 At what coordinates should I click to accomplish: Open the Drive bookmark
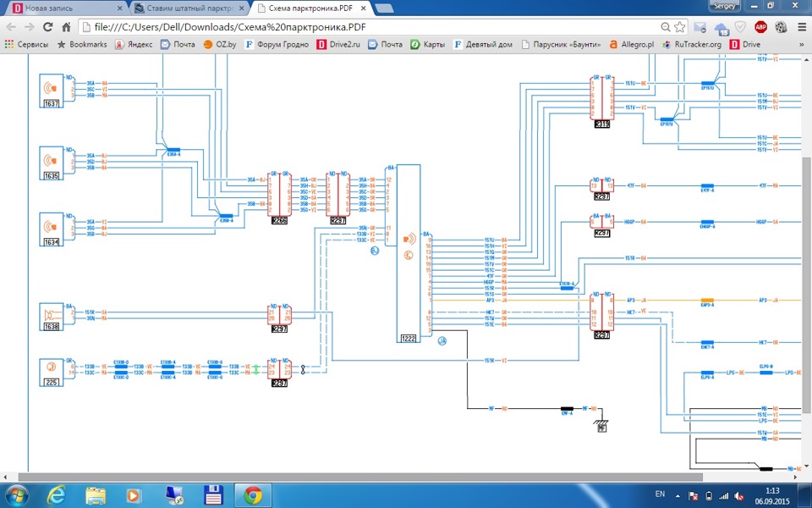click(744, 45)
